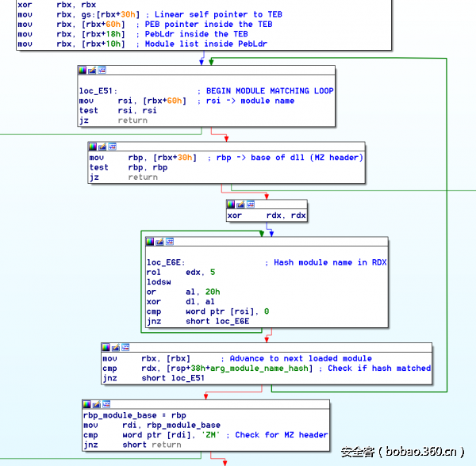The height and width of the screenshot is (466, 476).
Task: Click node color icon on loc_E6E hash block
Action: click(151, 241)
